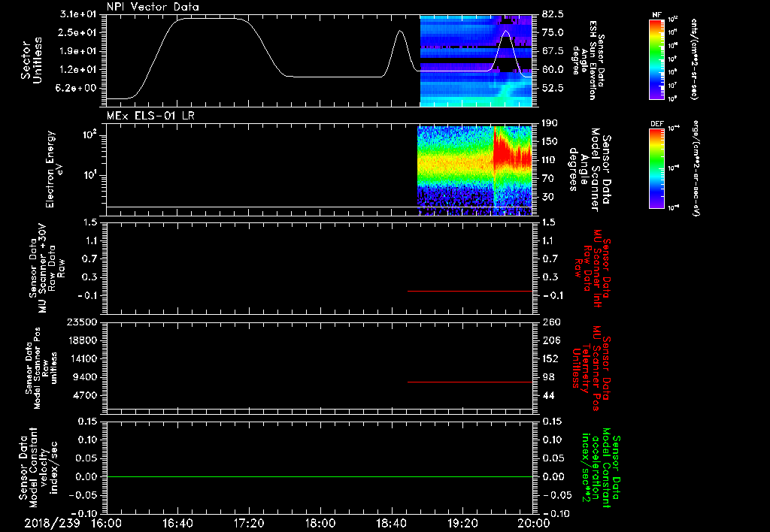
Task: Click the 16:40 time axis label
Action: pyautogui.click(x=177, y=523)
